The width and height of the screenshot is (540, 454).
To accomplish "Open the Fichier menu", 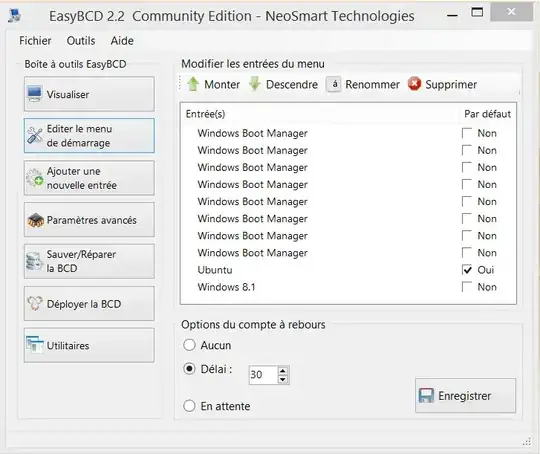I will coord(35,41).
